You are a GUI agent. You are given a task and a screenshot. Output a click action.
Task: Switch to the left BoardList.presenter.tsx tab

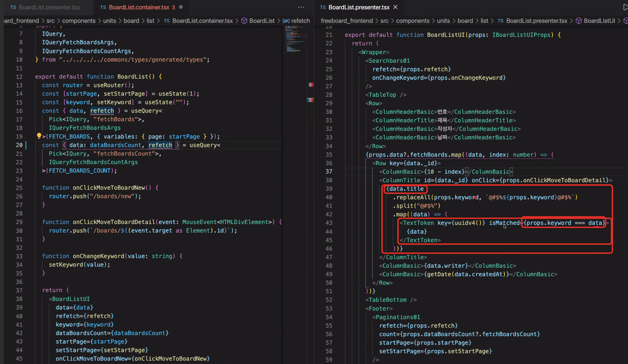pyautogui.click(x=49, y=7)
